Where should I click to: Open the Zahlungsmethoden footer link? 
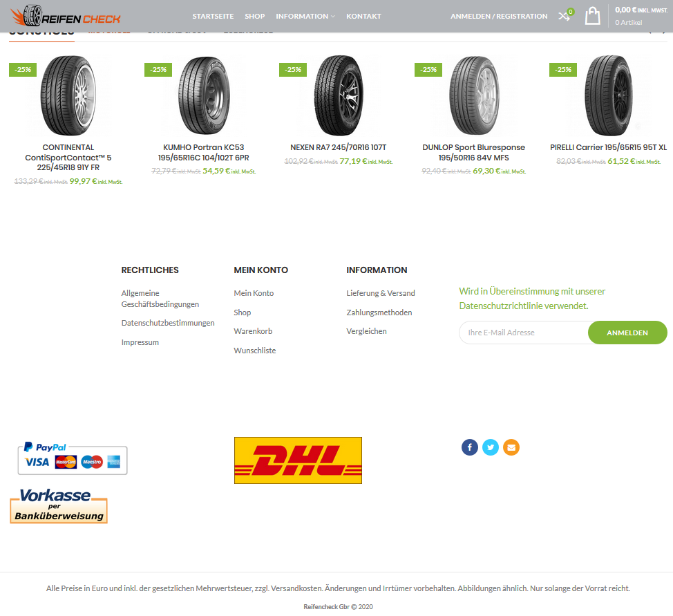pos(379,312)
